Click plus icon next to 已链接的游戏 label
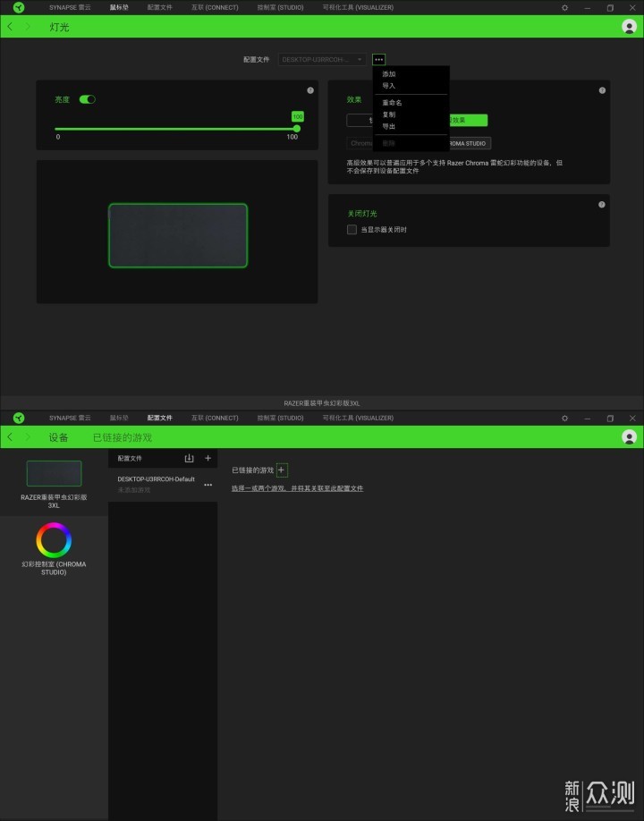 tap(282, 470)
